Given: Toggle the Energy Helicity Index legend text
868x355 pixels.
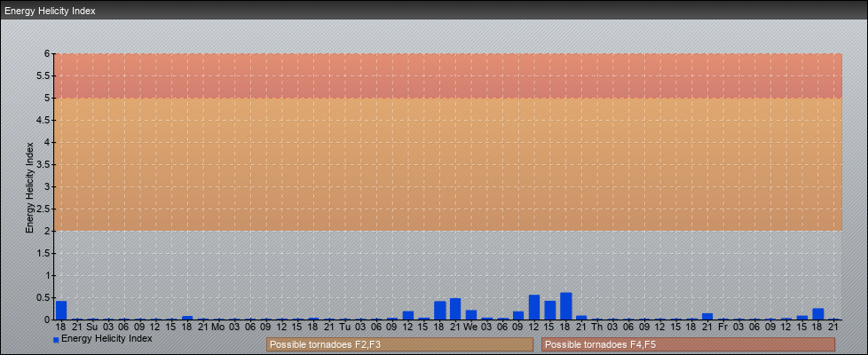Looking at the screenshot, I should click(107, 338).
